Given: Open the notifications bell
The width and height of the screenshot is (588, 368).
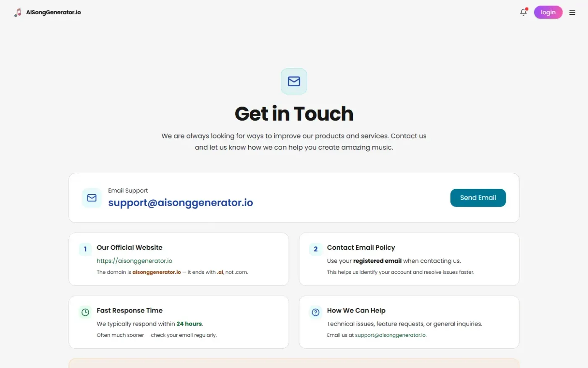Looking at the screenshot, I should pyautogui.click(x=523, y=12).
